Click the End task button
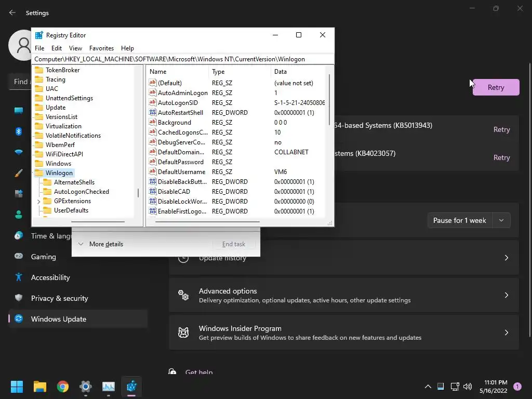The height and width of the screenshot is (399, 532). click(233, 244)
